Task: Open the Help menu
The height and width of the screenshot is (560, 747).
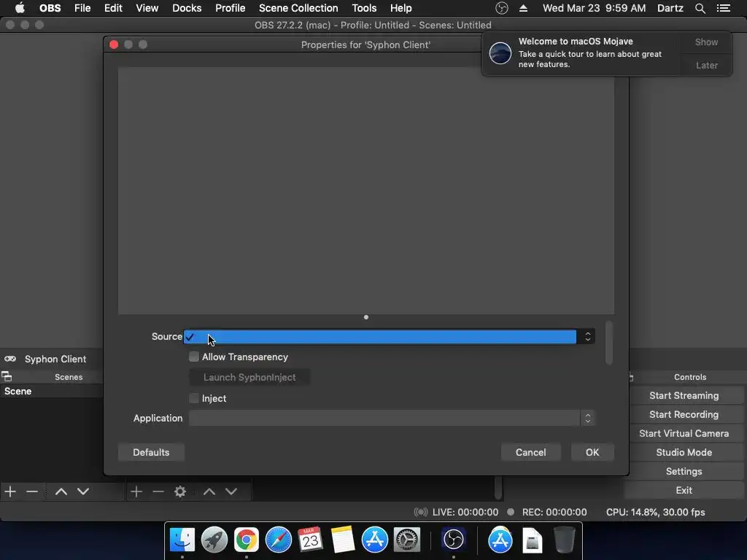Action: (400, 8)
